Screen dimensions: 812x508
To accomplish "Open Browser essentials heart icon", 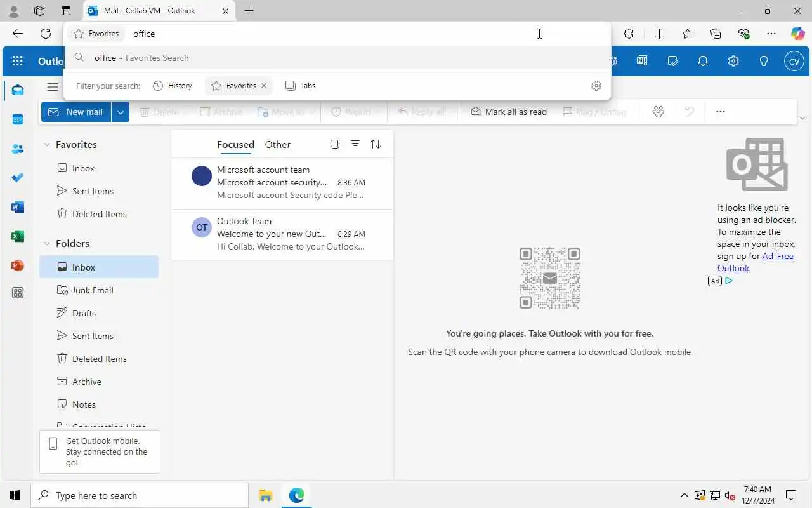I will click(743, 34).
